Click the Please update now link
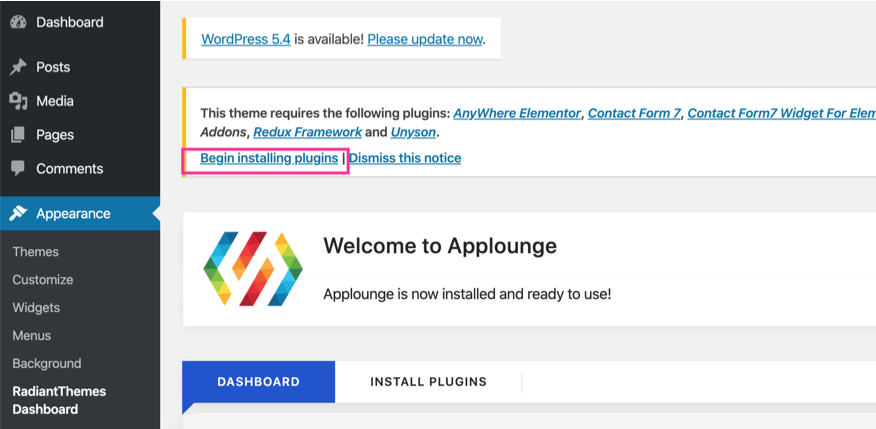 [425, 40]
